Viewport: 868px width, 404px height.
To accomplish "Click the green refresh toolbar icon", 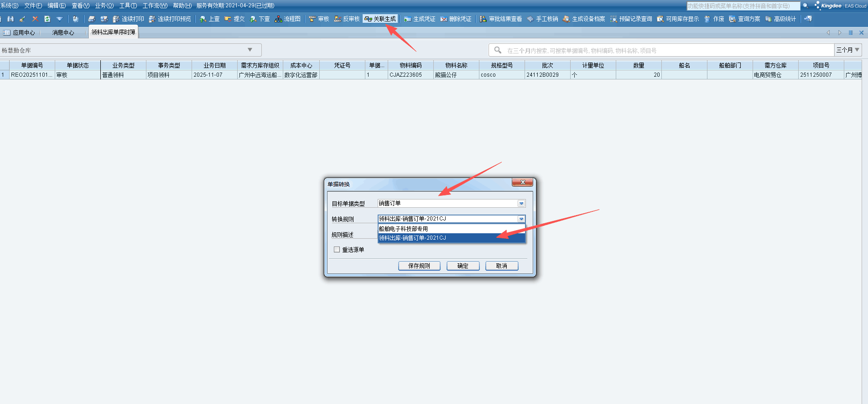I will tap(47, 19).
